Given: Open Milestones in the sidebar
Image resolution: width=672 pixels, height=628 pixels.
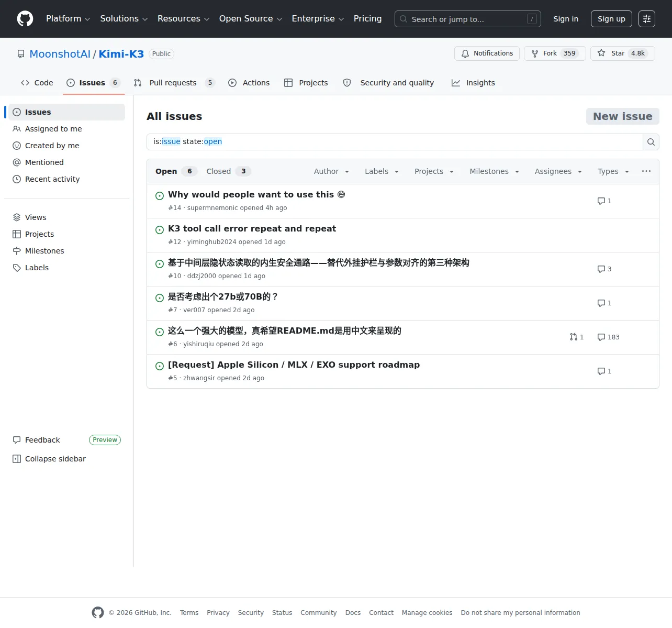Looking at the screenshot, I should pos(66,251).
